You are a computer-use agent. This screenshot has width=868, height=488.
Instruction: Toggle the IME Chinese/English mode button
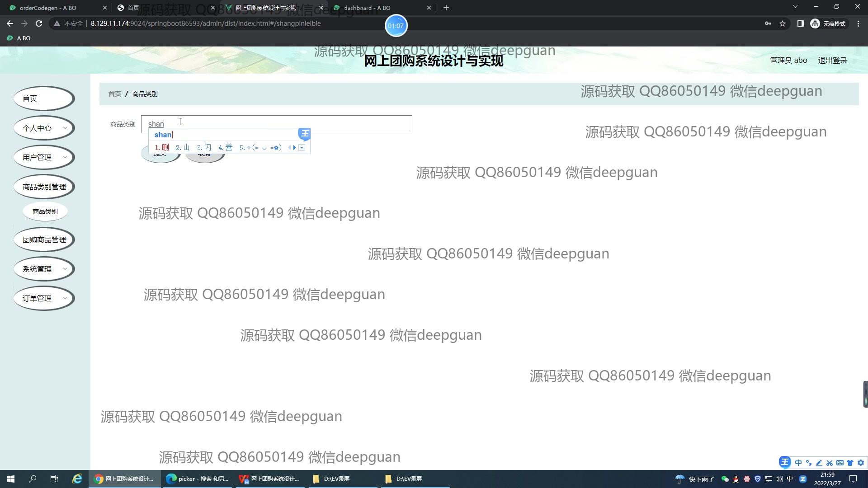tap(798, 463)
